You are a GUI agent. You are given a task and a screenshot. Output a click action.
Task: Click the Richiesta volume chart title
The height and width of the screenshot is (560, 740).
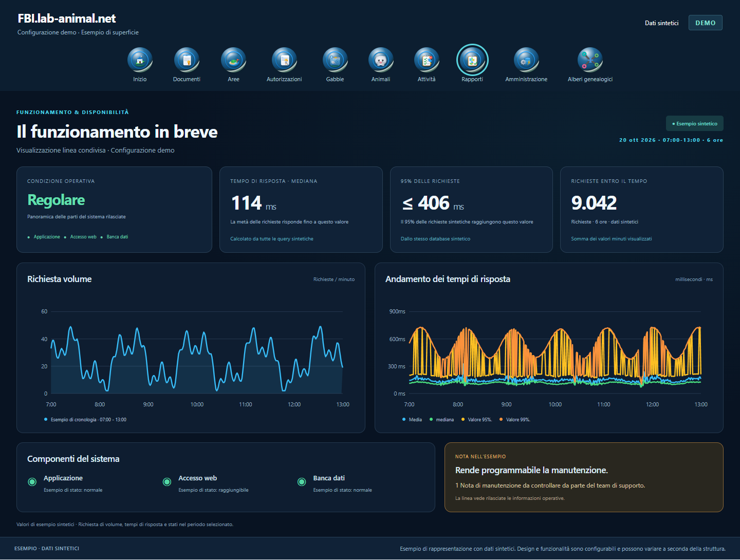tap(60, 279)
